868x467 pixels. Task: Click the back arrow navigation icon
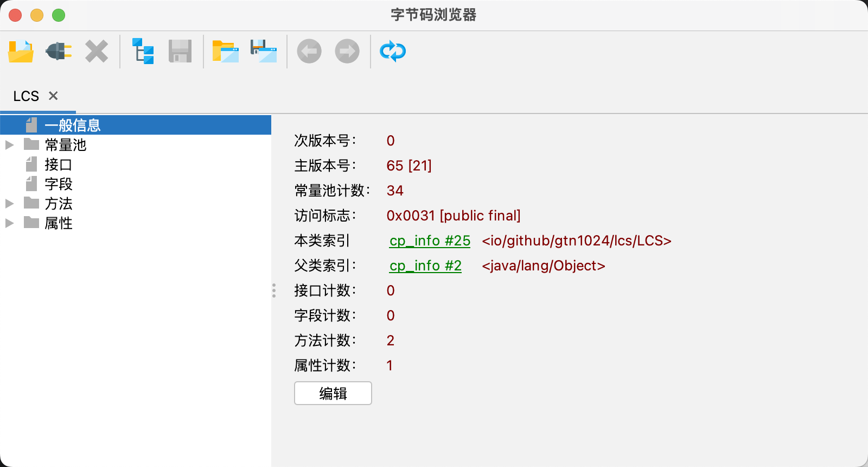tap(309, 52)
